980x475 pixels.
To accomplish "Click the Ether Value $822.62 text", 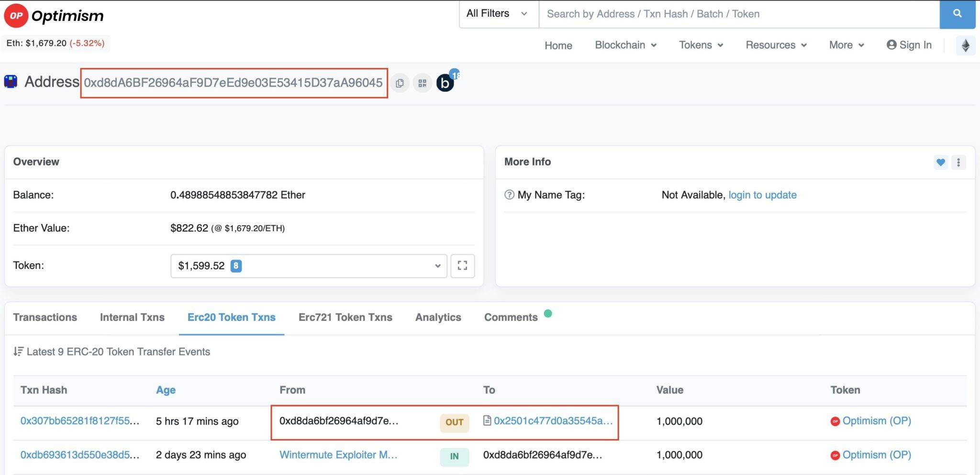I will [189, 228].
